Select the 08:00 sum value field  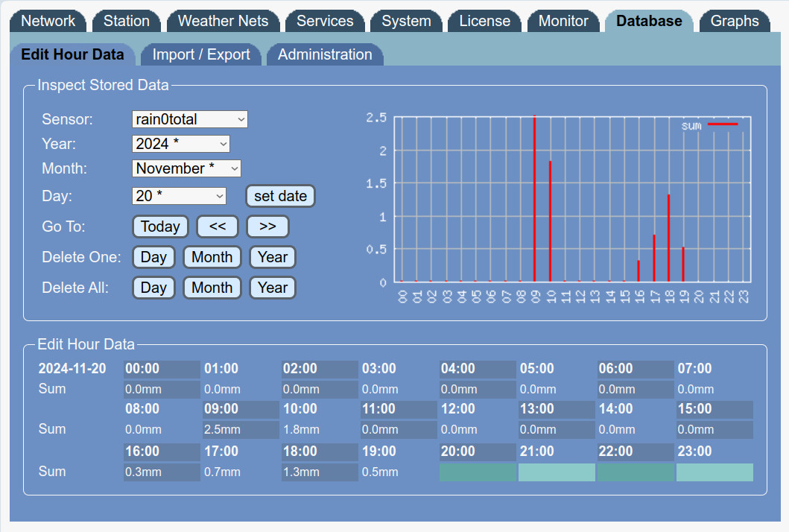point(162,430)
